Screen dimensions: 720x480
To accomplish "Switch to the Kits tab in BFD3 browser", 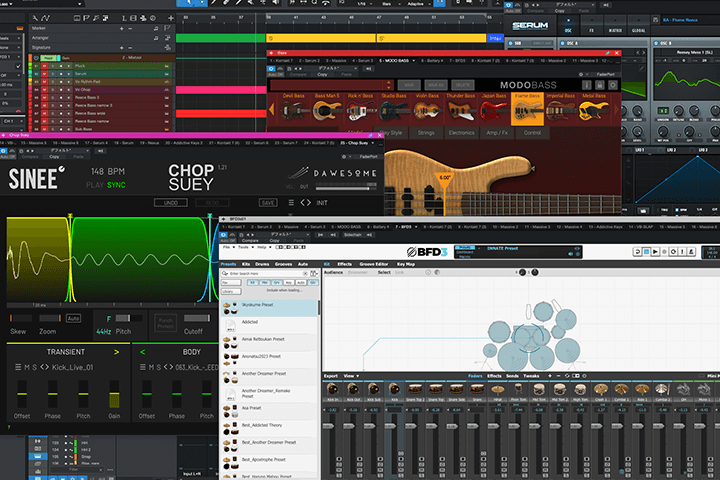I will click(246, 264).
